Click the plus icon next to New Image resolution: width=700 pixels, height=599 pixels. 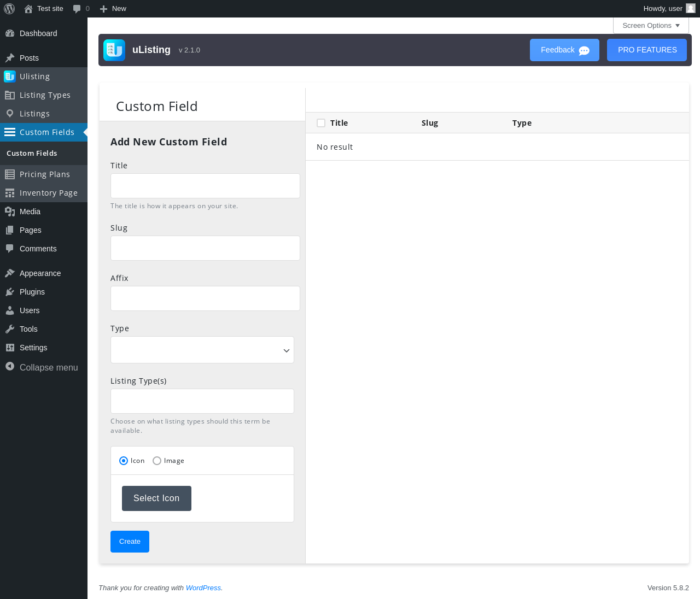[103, 9]
